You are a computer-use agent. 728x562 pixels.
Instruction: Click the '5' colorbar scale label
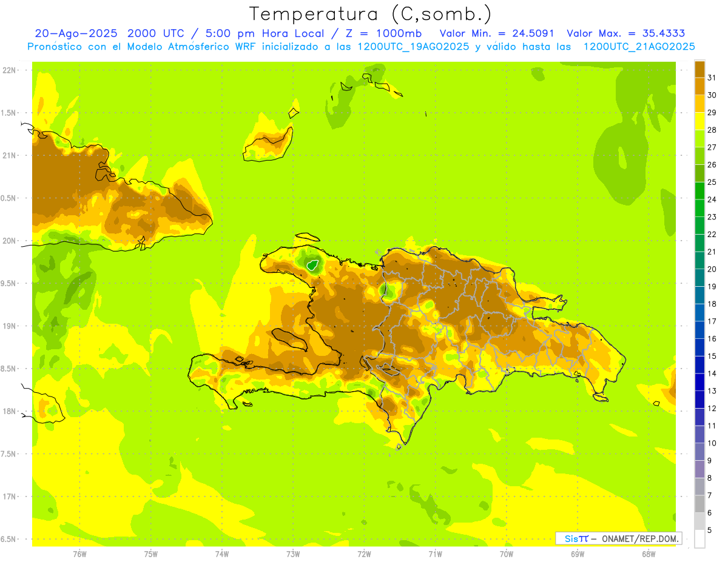coord(710,530)
